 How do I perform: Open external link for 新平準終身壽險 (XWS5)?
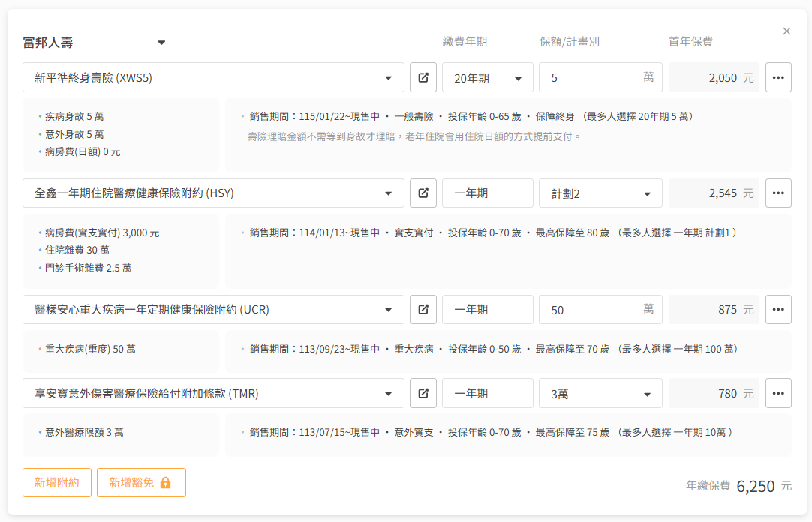pyautogui.click(x=423, y=77)
